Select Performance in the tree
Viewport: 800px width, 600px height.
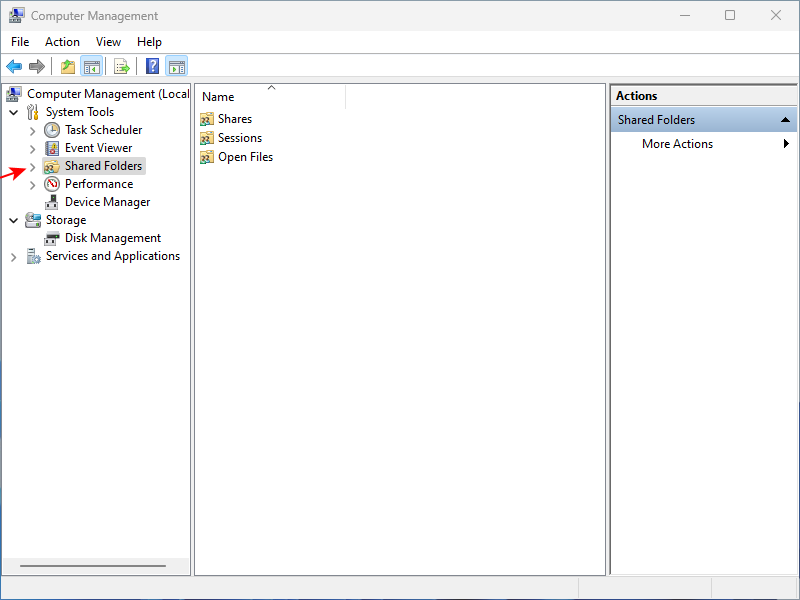click(x=99, y=184)
